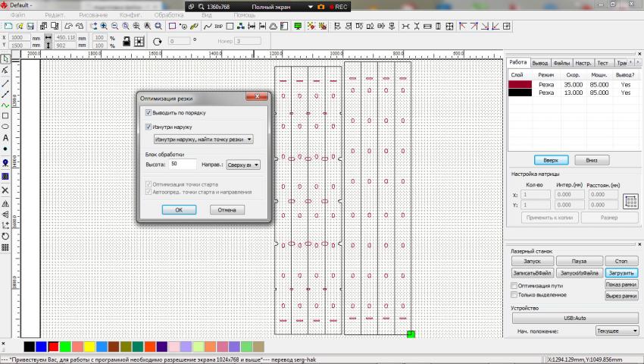Open the Помощь menu

pyautogui.click(x=245, y=15)
